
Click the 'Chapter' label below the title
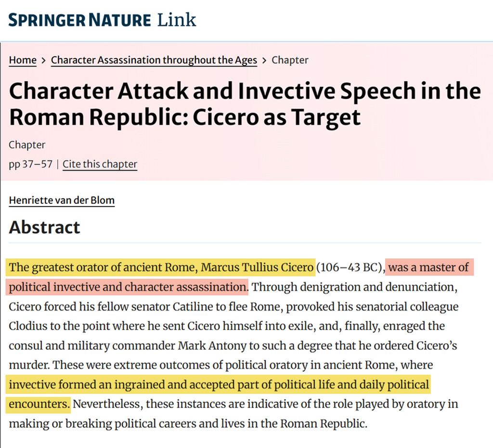tap(27, 145)
